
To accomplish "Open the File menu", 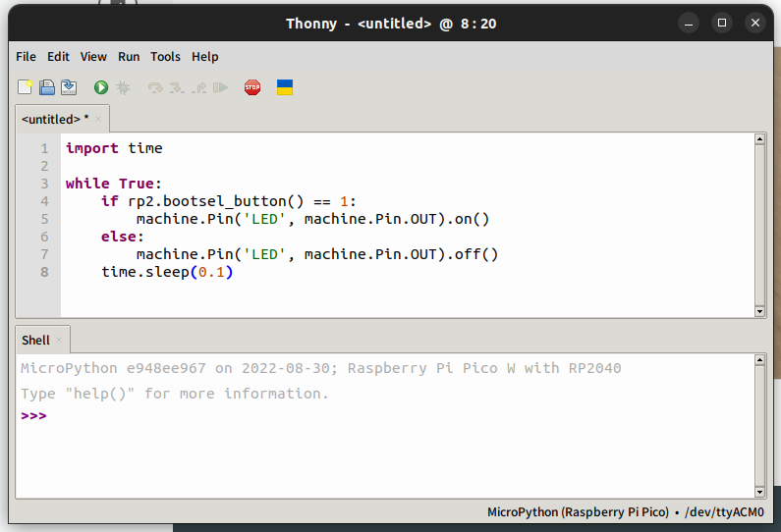I will [x=26, y=57].
